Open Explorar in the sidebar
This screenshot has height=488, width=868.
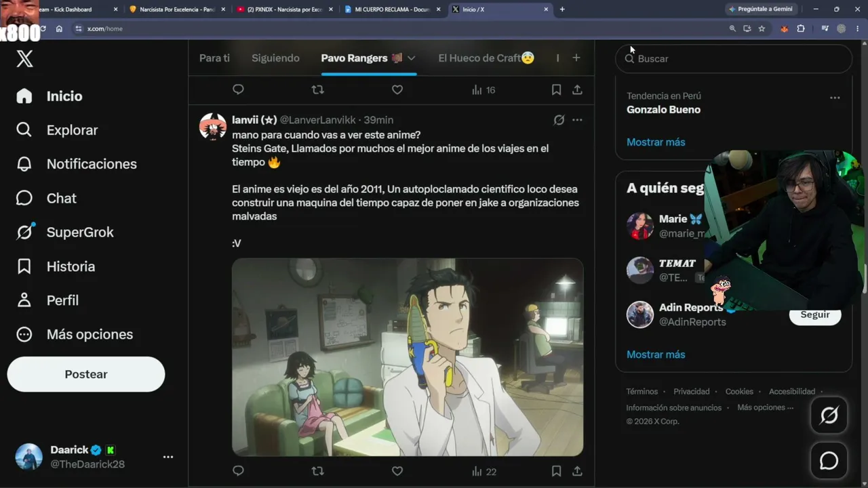click(x=57, y=130)
